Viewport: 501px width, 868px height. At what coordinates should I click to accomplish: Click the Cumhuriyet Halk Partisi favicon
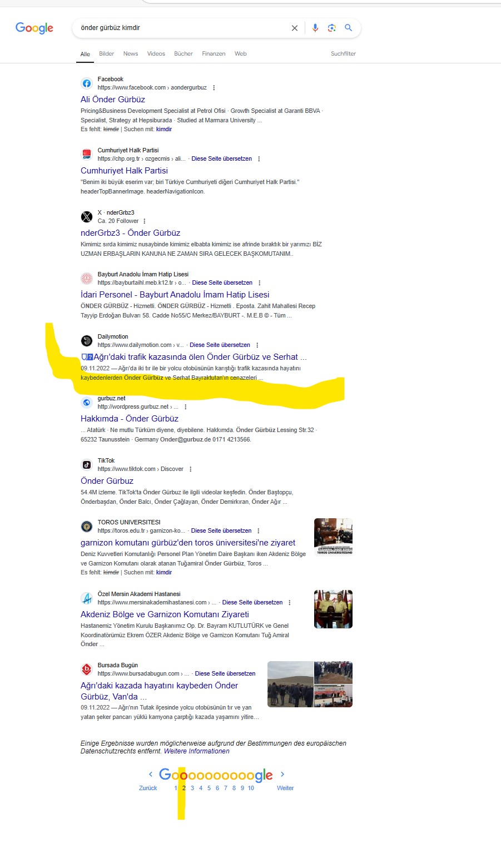(87, 155)
